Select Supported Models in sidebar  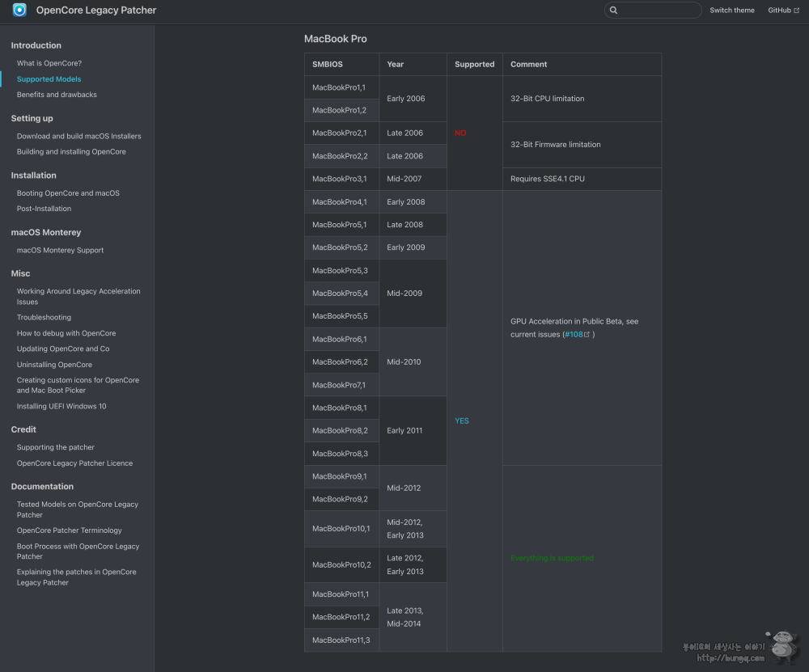49,79
